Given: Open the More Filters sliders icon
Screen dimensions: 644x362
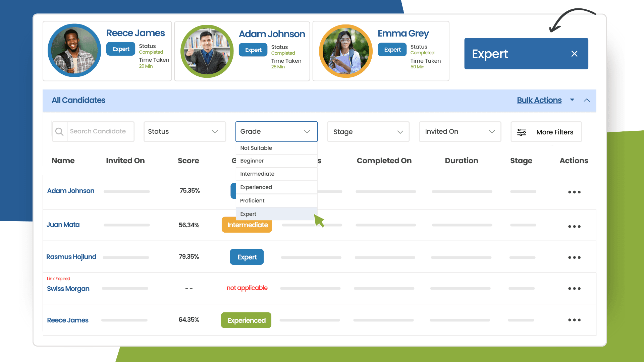Looking at the screenshot, I should [x=522, y=132].
